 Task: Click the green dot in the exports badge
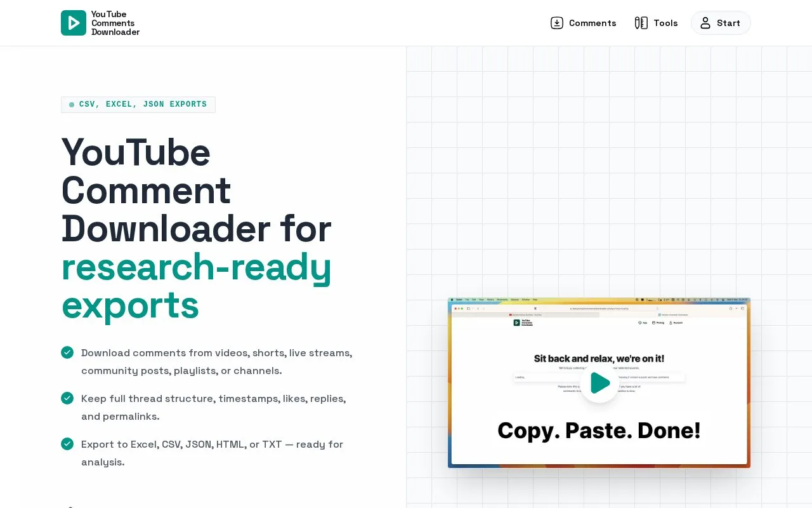click(x=72, y=105)
